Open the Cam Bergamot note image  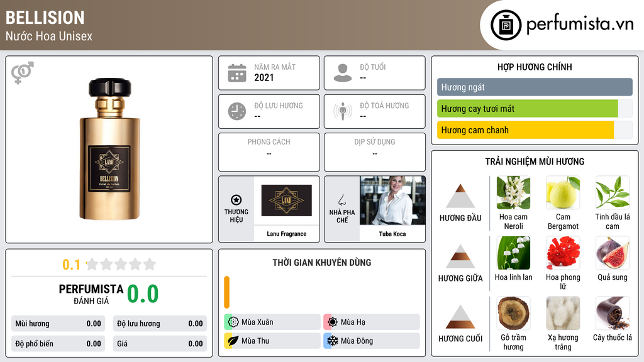(x=563, y=193)
